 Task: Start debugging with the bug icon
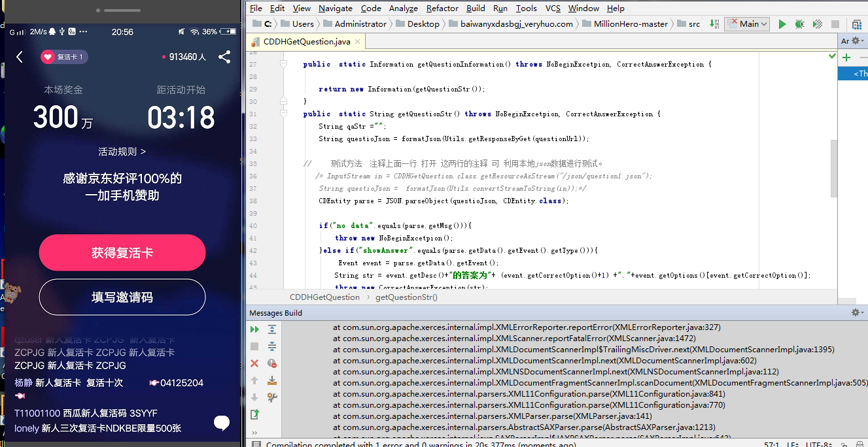pyautogui.click(x=799, y=24)
